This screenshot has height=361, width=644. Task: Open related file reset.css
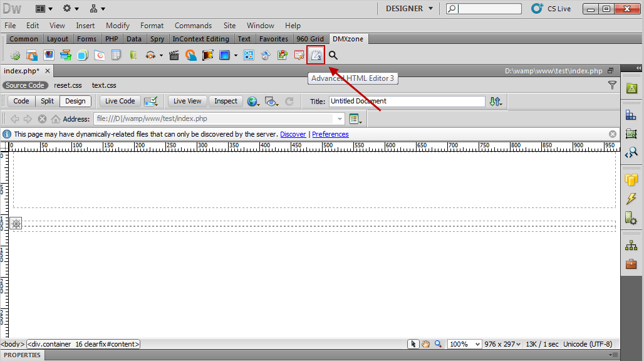pos(68,85)
